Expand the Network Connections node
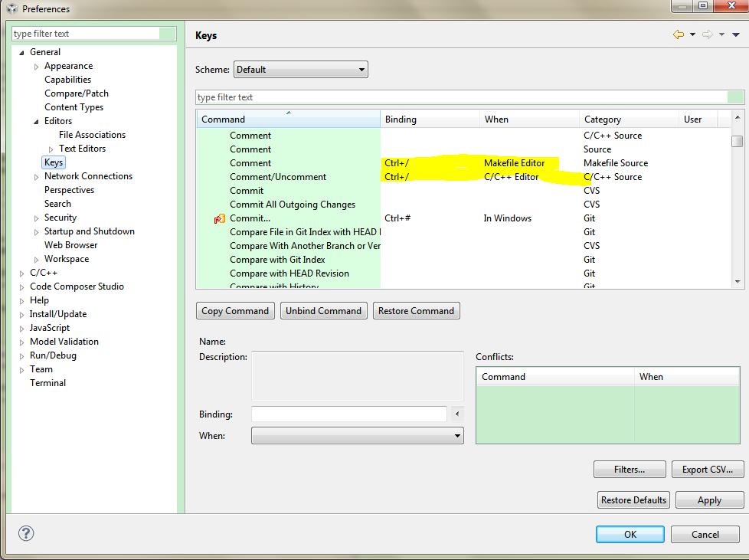The width and height of the screenshot is (749, 560). 36,177
